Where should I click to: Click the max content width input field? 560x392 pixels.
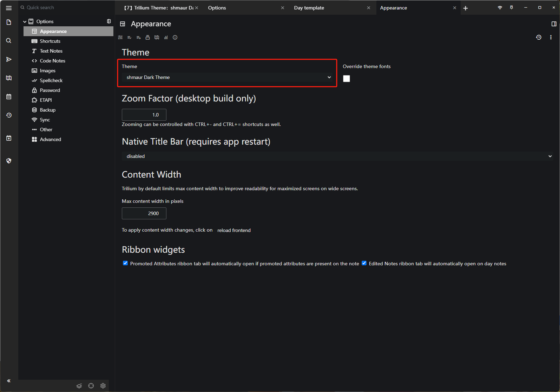[x=144, y=213]
